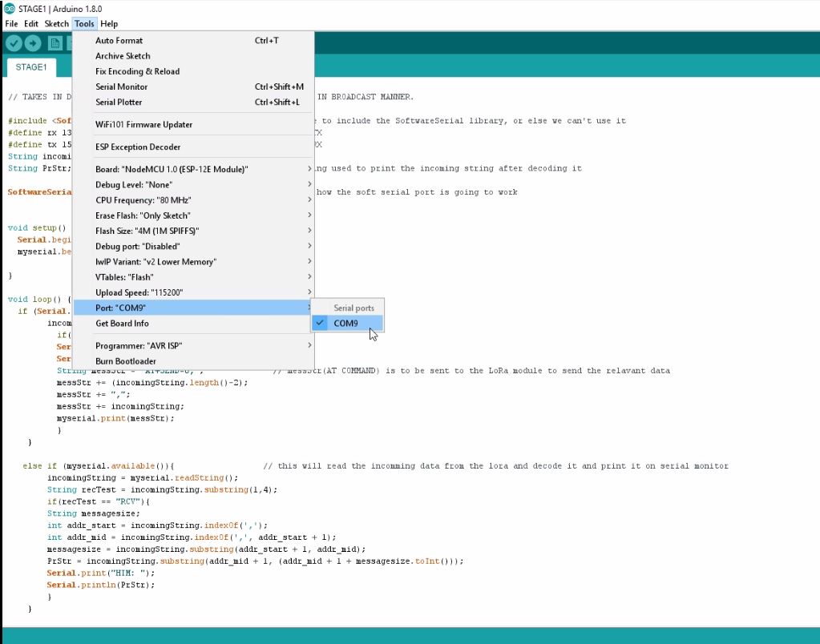
Task: Click the comment about incoming lora data
Action: click(x=495, y=465)
